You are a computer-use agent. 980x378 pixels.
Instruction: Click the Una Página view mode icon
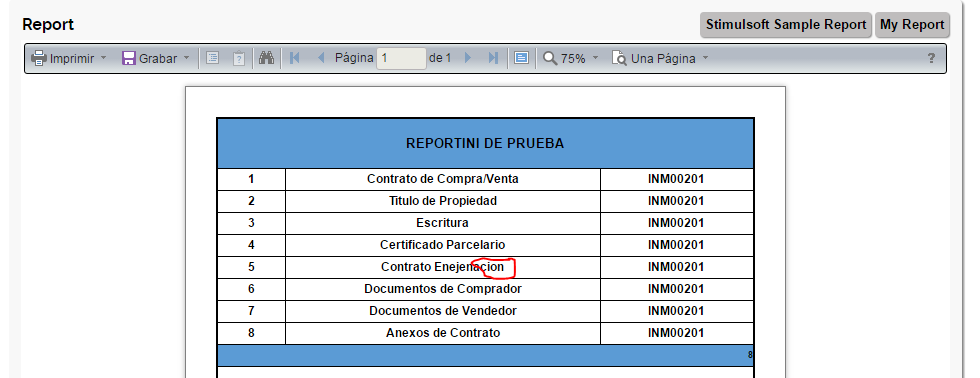click(x=619, y=58)
